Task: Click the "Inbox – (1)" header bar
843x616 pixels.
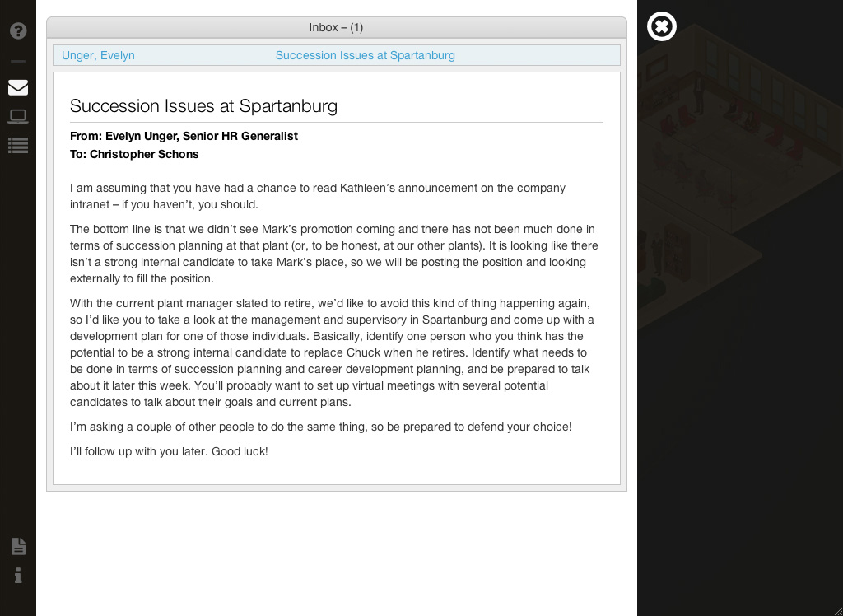Action: click(x=336, y=27)
